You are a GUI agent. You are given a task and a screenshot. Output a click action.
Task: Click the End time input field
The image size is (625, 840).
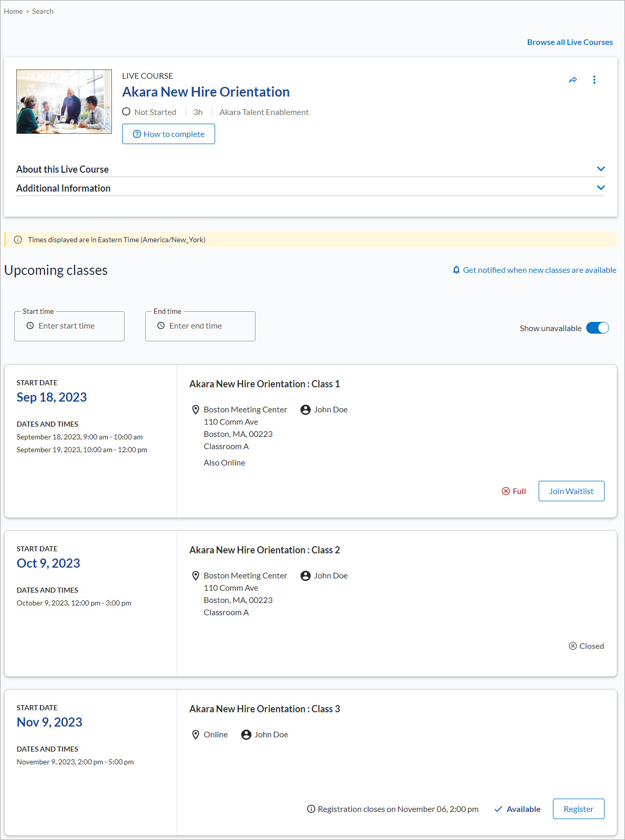pos(200,326)
